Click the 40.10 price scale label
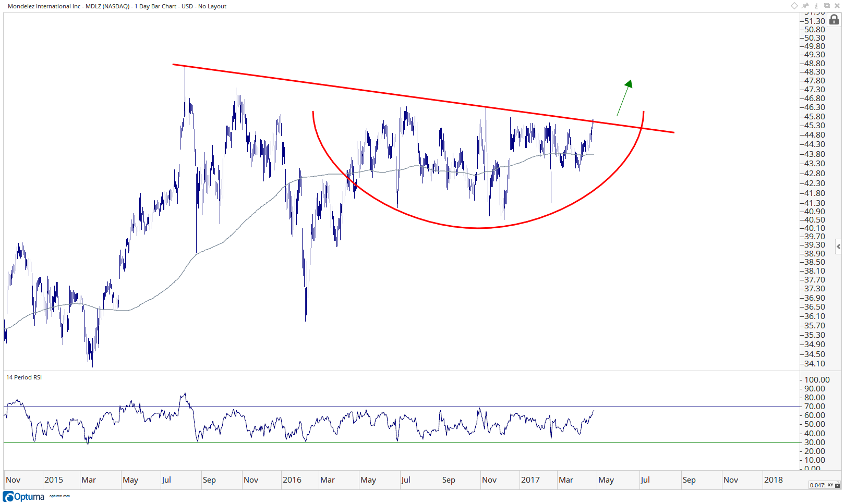This screenshot has height=504, width=845. point(815,228)
